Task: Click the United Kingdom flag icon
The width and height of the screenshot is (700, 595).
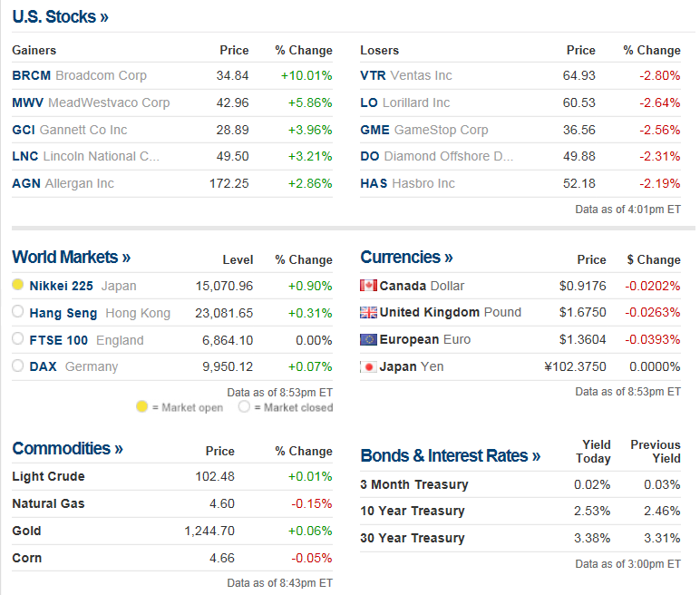Action: click(368, 313)
